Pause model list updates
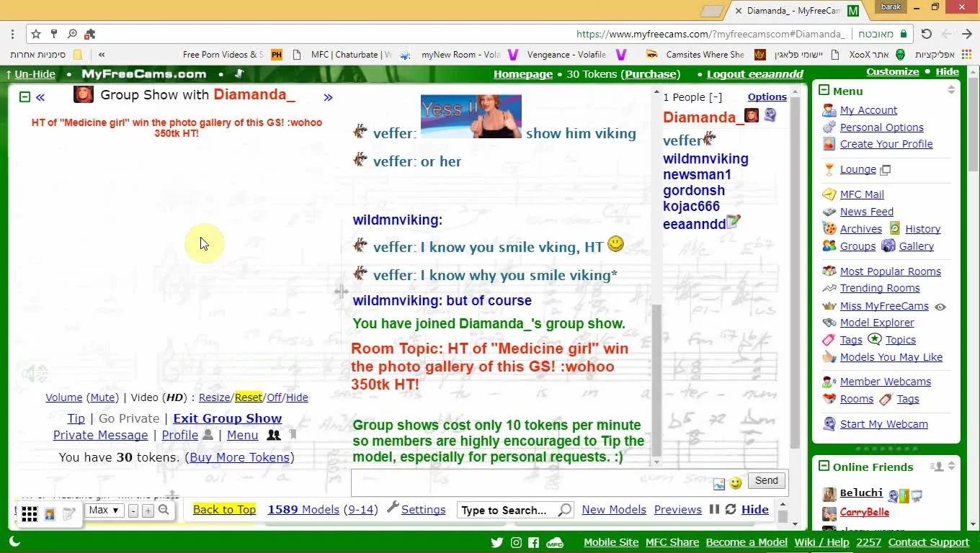 [714, 509]
